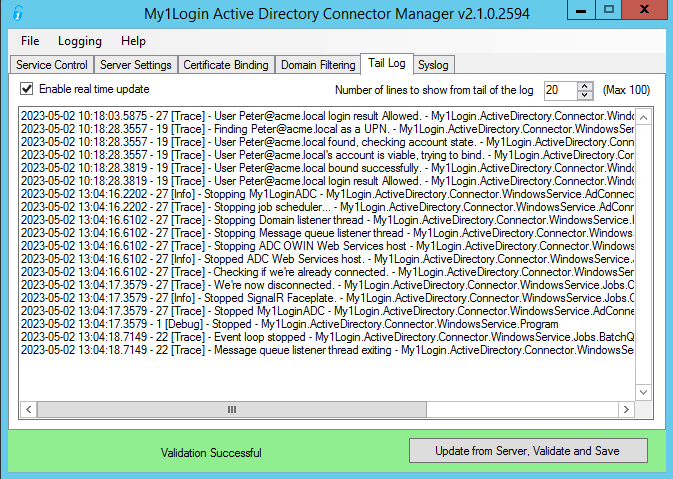Increase number of lines with up arrow
Viewport: 673px width, 479px height.
(x=585, y=86)
